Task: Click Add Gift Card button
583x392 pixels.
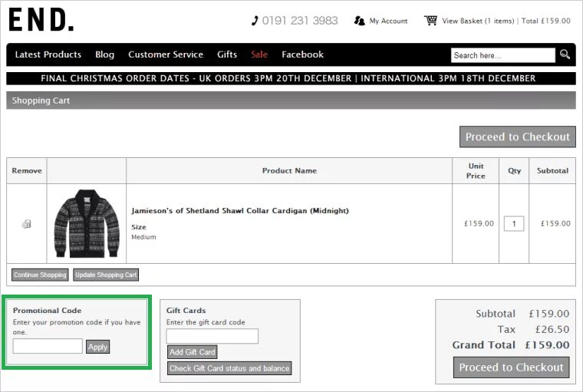Action: click(193, 351)
